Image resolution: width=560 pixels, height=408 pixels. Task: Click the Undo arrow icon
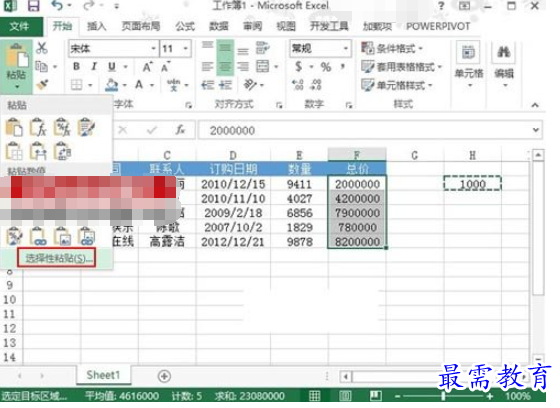tap(58, 6)
